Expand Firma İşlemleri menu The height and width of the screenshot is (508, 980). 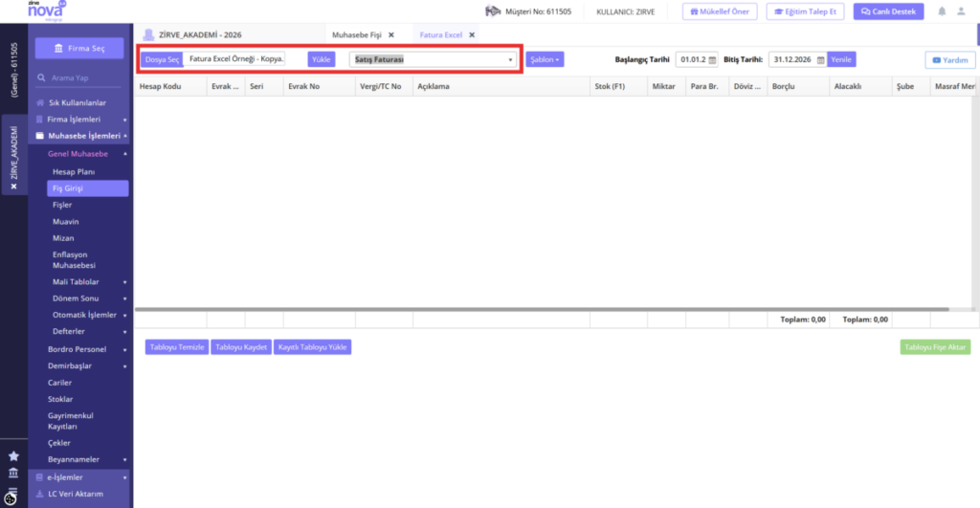click(125, 120)
